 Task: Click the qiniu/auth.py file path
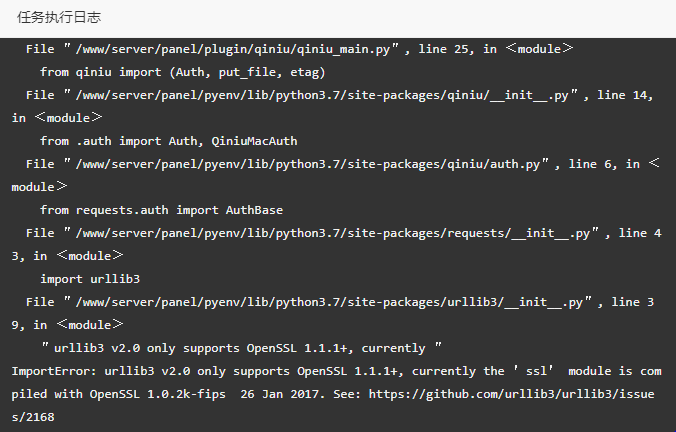click(x=307, y=164)
